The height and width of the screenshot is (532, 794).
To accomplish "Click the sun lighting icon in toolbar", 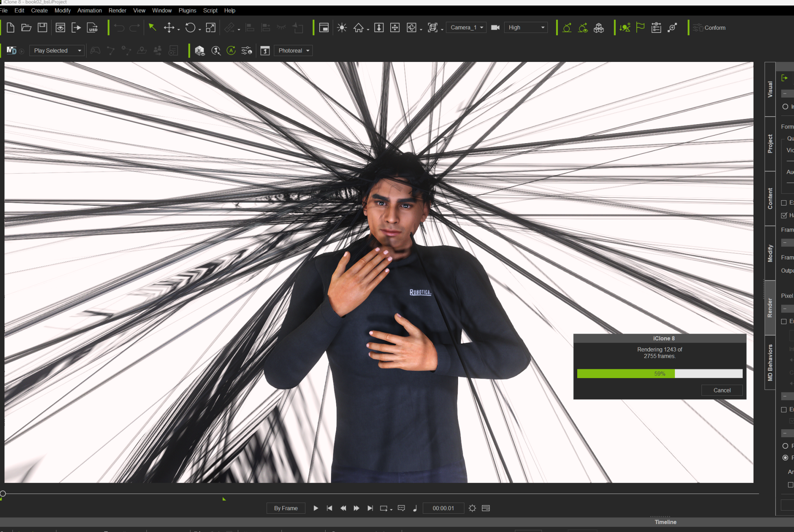I will click(342, 28).
